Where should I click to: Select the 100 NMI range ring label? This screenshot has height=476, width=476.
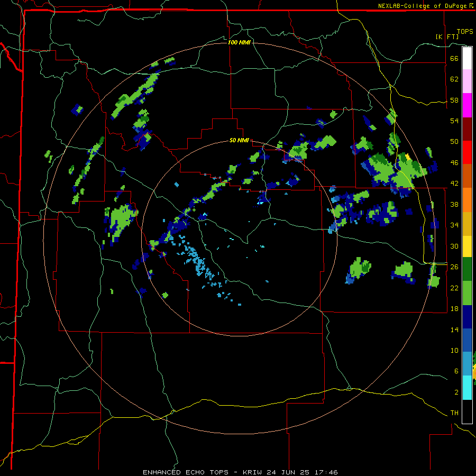(x=239, y=42)
